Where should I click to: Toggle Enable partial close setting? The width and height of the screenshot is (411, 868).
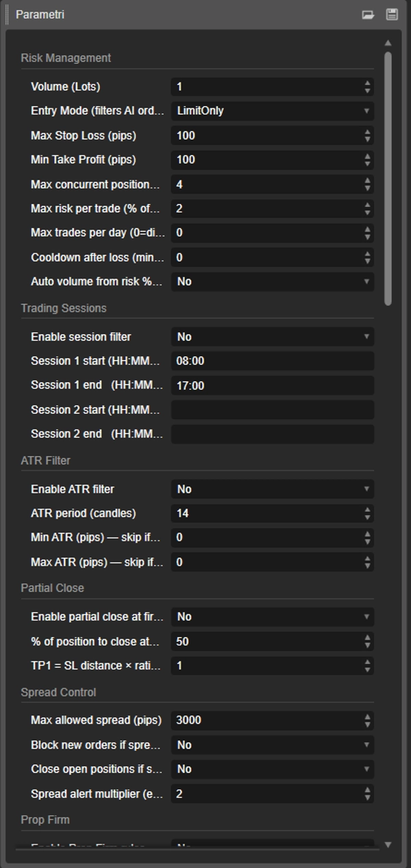tap(272, 617)
